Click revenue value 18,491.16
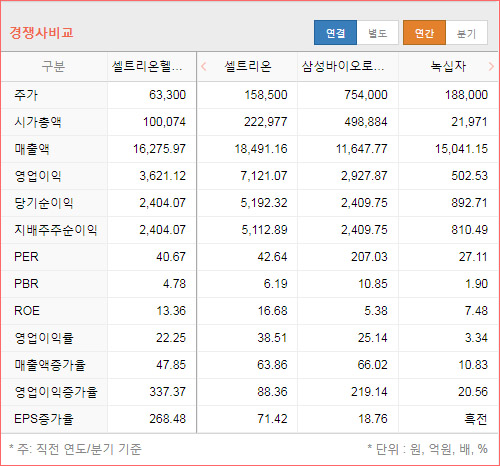 click(261, 149)
